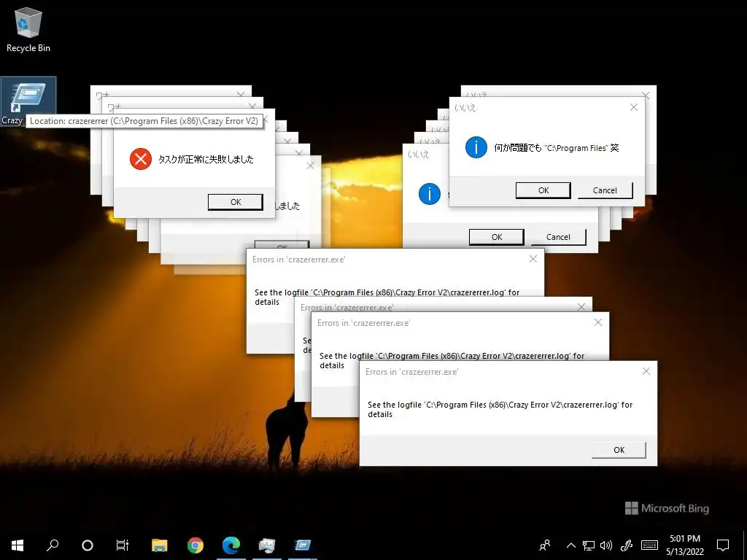This screenshot has width=747, height=560.
Task: Click the タスクが正常に失敗しました message text
Action: click(x=206, y=160)
